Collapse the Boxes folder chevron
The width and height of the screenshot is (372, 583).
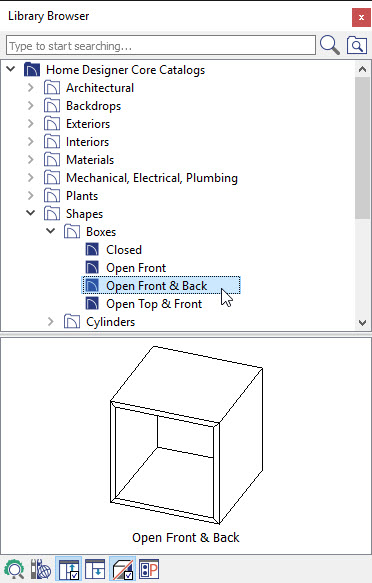(51, 231)
